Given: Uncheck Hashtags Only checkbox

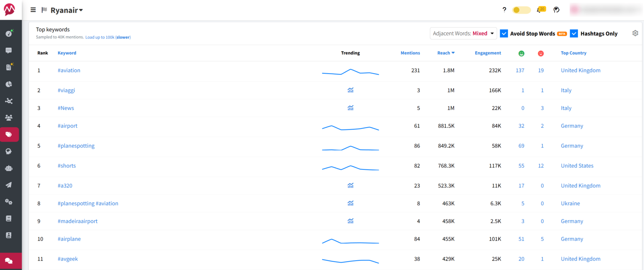Looking at the screenshot, I should (x=574, y=34).
